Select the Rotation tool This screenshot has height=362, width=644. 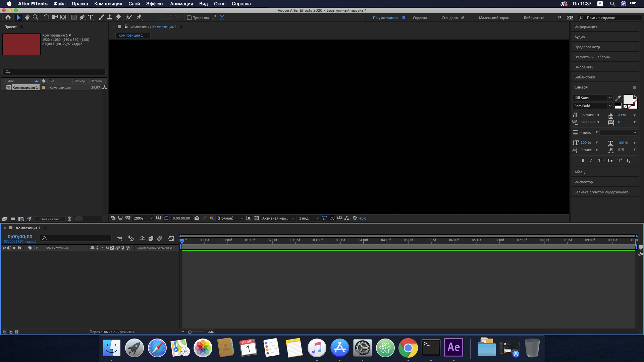(46, 17)
